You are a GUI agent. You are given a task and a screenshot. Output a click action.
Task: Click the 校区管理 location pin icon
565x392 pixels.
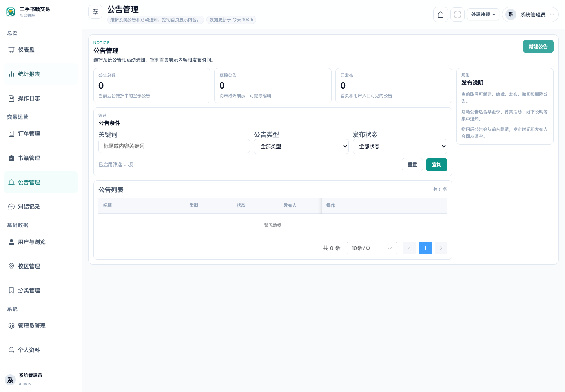click(11, 266)
